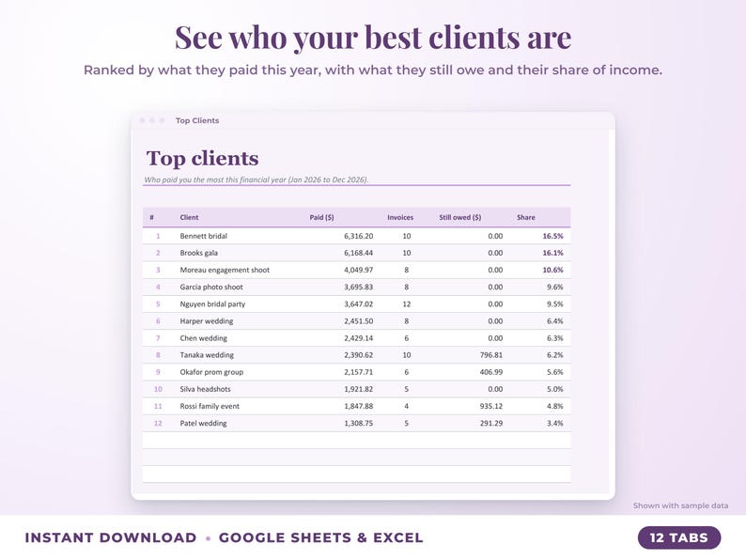This screenshot has width=746, height=560.
Task: Click the 9.6% share value
Action: (554, 288)
